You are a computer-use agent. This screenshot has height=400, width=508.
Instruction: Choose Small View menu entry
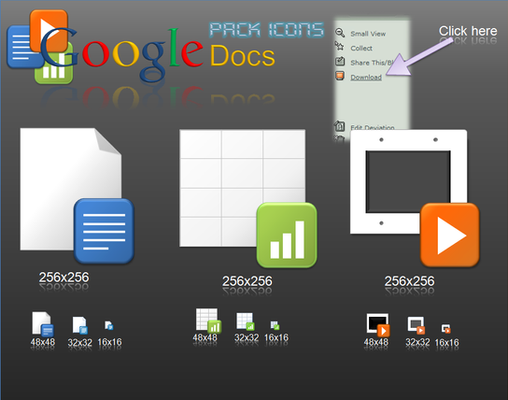pos(360,34)
